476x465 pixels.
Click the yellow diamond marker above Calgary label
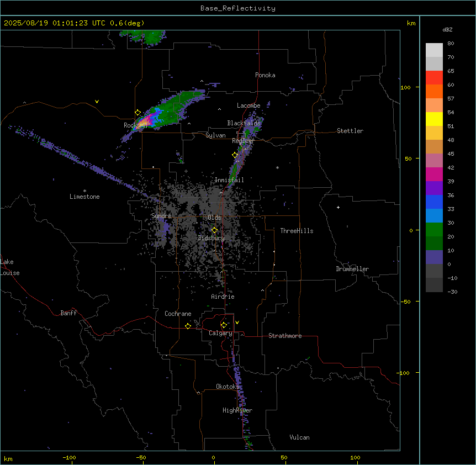point(224,325)
